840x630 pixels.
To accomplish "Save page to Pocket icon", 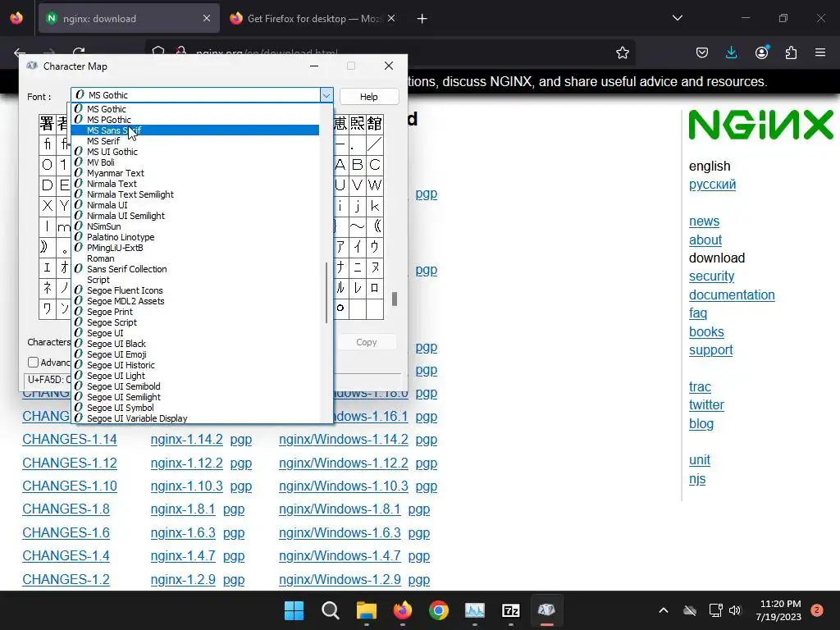I will [702, 52].
